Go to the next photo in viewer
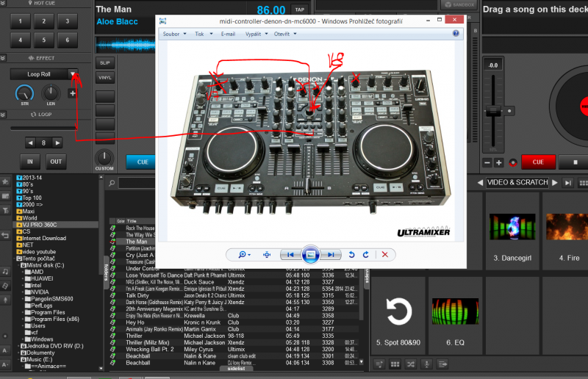588x379 pixels. [x=331, y=255]
